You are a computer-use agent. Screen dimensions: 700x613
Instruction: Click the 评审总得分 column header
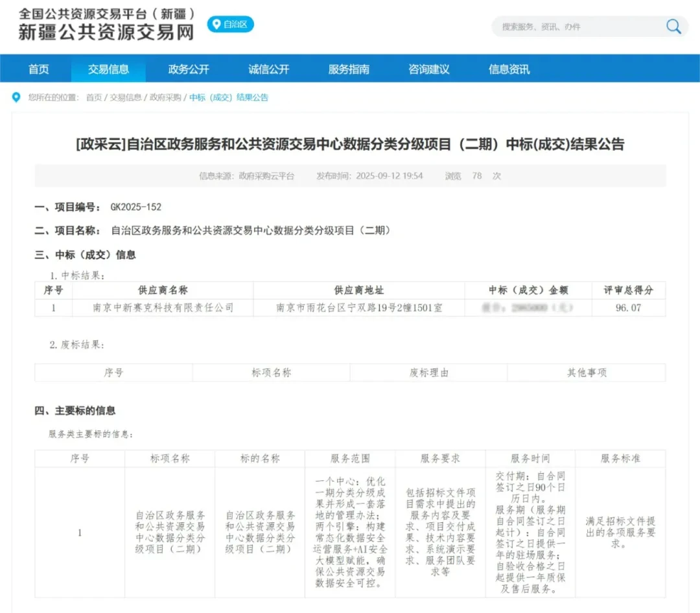(628, 290)
